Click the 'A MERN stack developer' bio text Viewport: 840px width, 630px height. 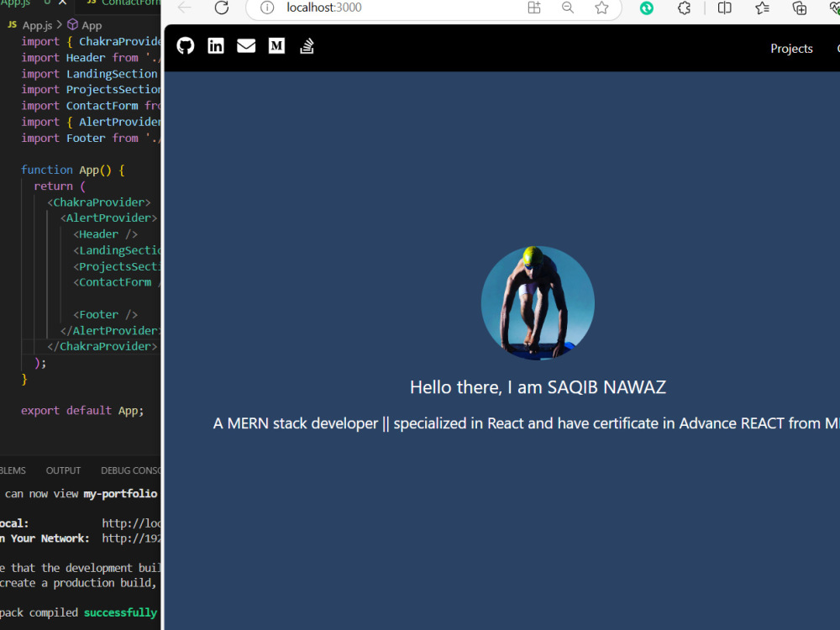click(526, 423)
